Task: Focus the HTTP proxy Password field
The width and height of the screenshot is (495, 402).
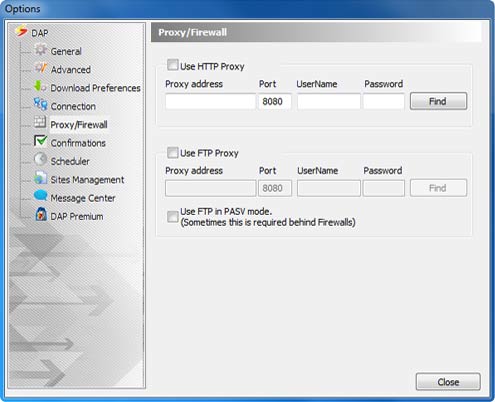Action: coord(384,101)
